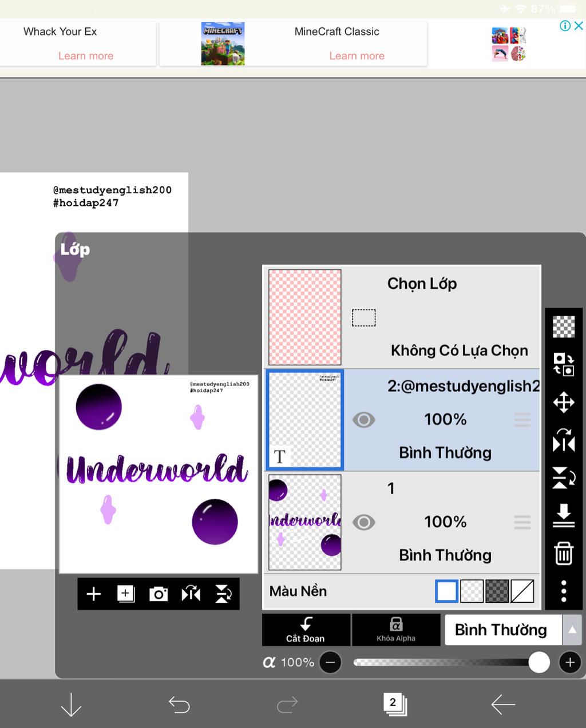Tap the alpha 100% value label

tap(298, 662)
